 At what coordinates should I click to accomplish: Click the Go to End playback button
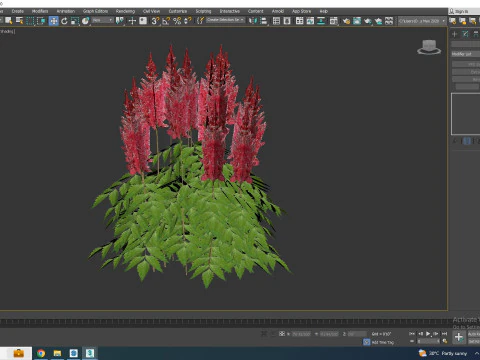click(444, 334)
